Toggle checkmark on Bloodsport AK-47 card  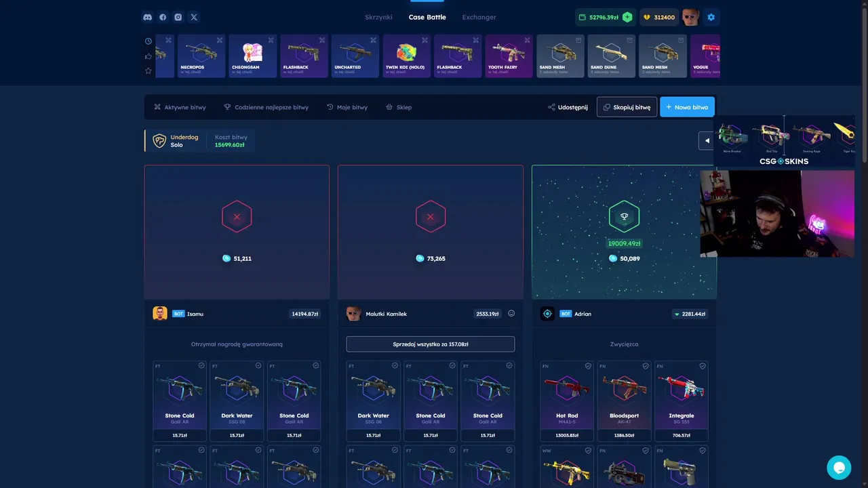pos(646,365)
